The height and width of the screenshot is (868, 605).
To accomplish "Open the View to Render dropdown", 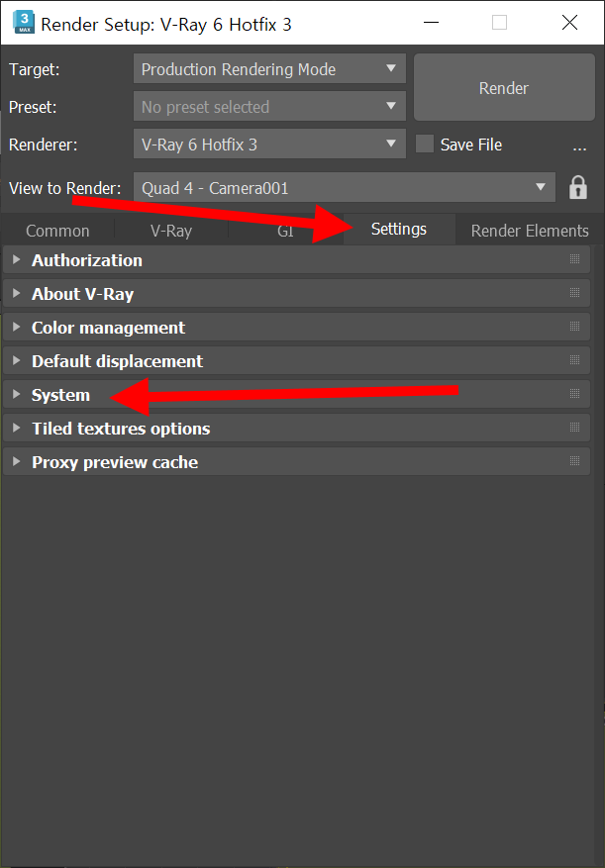I will click(345, 188).
